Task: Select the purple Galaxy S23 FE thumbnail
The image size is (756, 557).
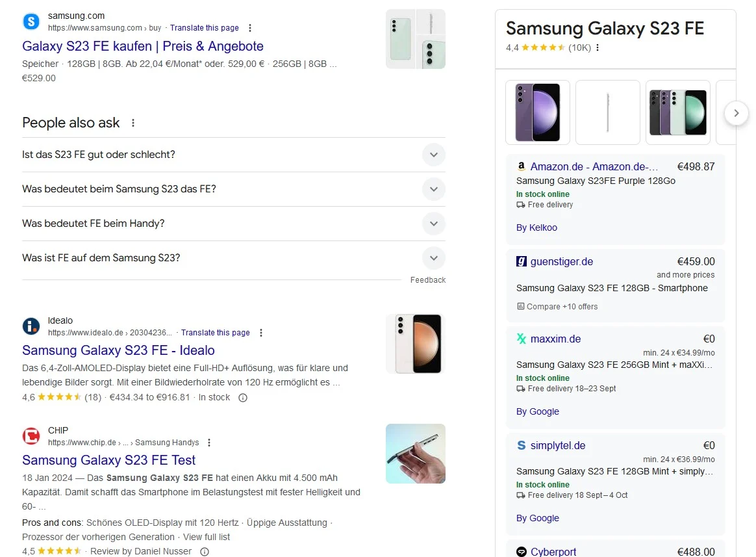Action: click(x=538, y=112)
